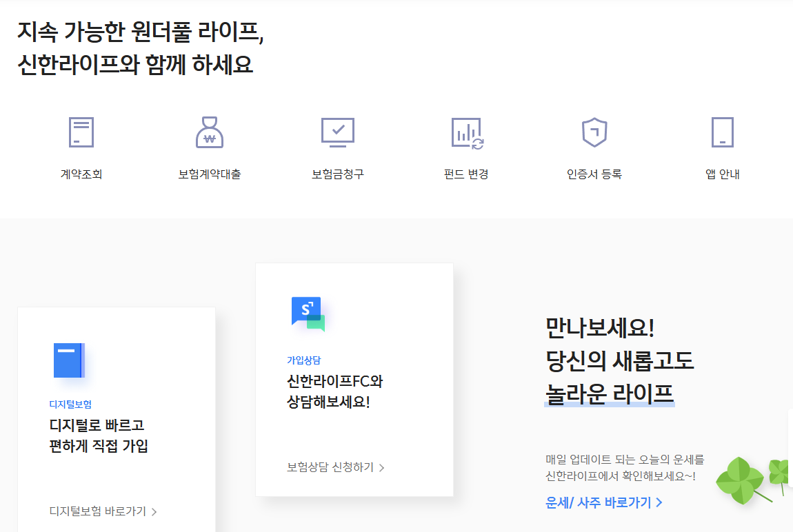
Task: Open the 보험계약대출 text link
Action: (210, 174)
